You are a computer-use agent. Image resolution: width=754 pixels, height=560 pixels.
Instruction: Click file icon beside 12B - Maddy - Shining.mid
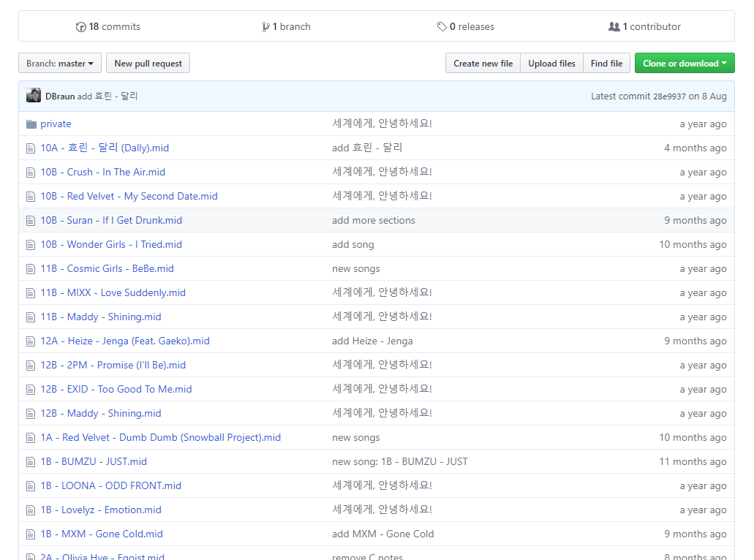[31, 413]
